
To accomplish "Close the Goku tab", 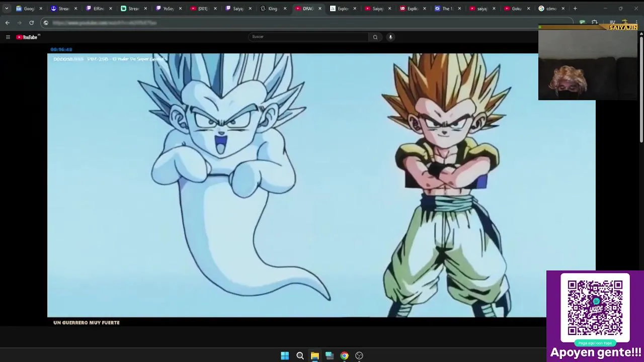I will (528, 9).
